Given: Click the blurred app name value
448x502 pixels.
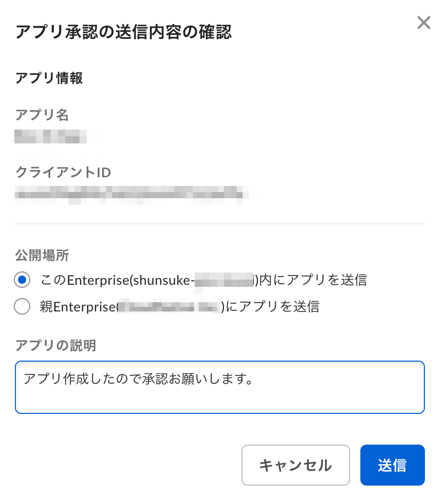Looking at the screenshot, I should (x=51, y=137).
